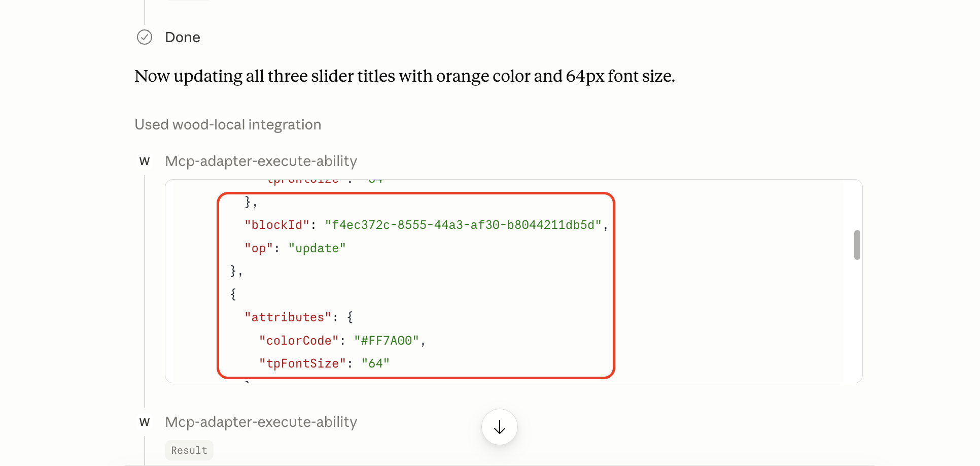Click the "attributes" key in the code
Viewport: 980px width, 466px height.
pos(288,317)
